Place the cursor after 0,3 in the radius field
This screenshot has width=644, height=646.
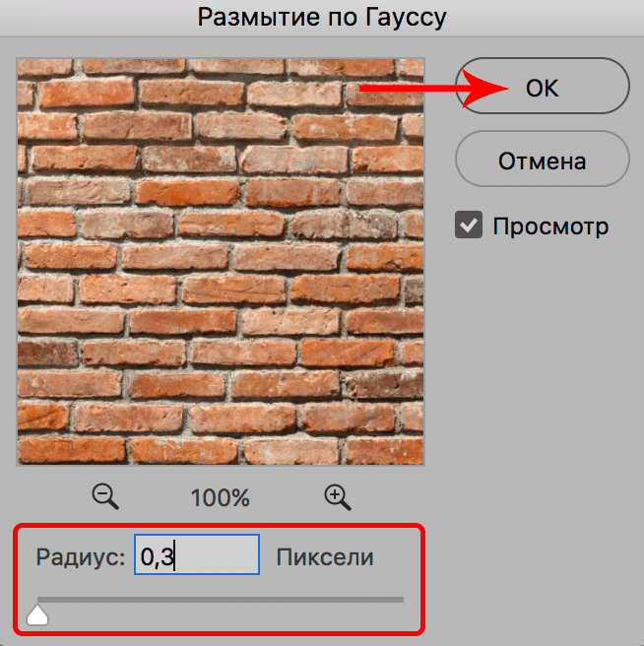tap(177, 557)
